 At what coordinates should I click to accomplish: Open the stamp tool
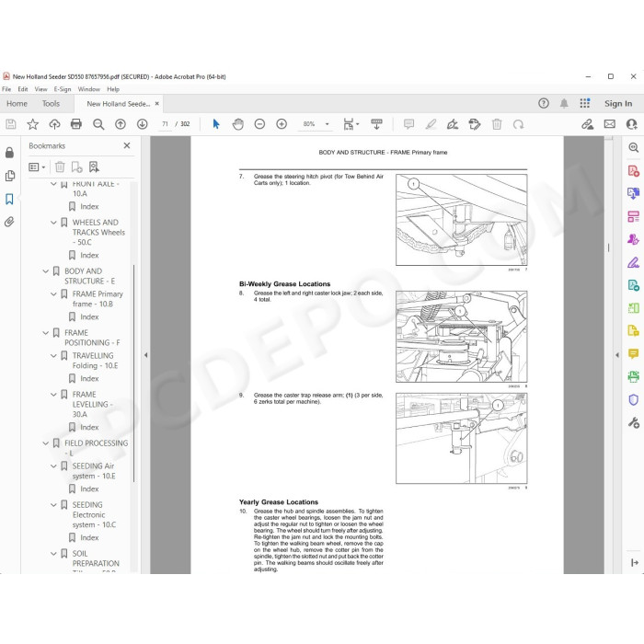(x=475, y=124)
